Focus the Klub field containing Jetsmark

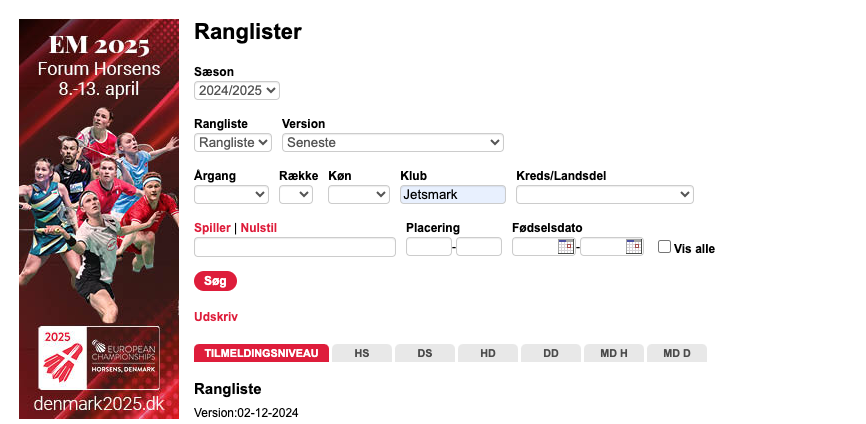point(453,194)
